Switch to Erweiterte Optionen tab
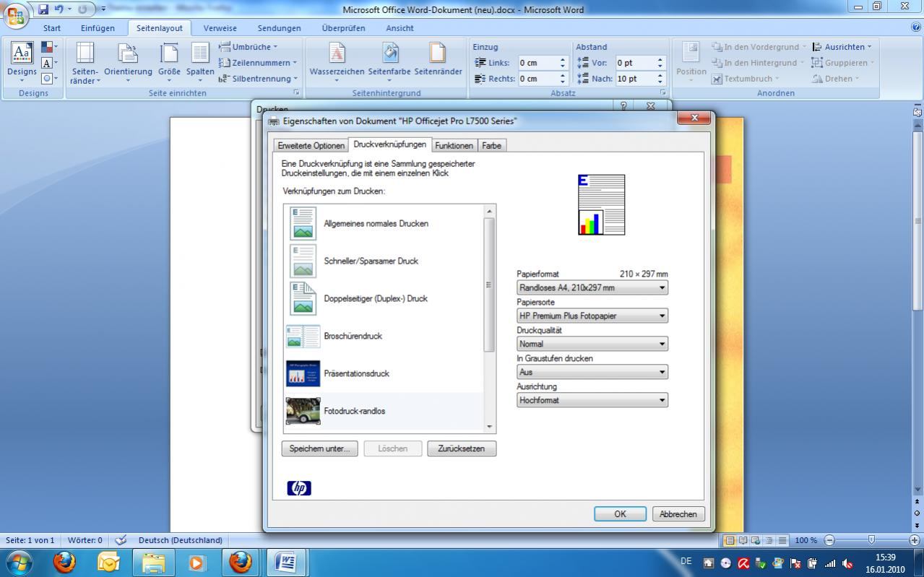This screenshot has height=577, width=924. point(311,145)
